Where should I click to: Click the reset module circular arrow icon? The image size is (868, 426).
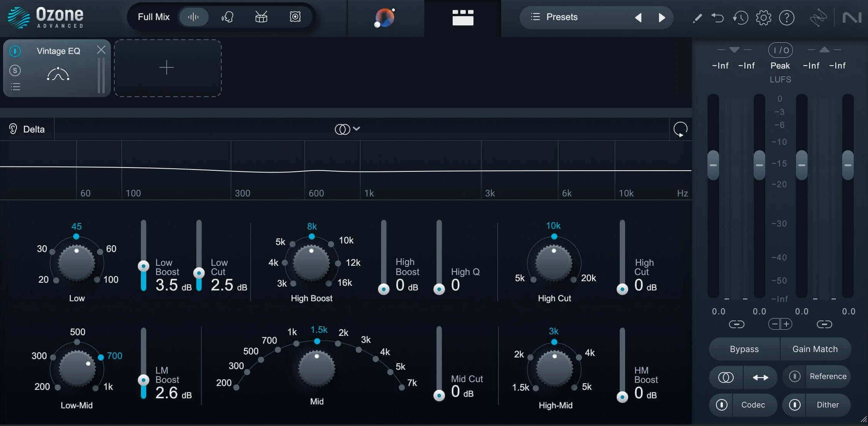681,129
